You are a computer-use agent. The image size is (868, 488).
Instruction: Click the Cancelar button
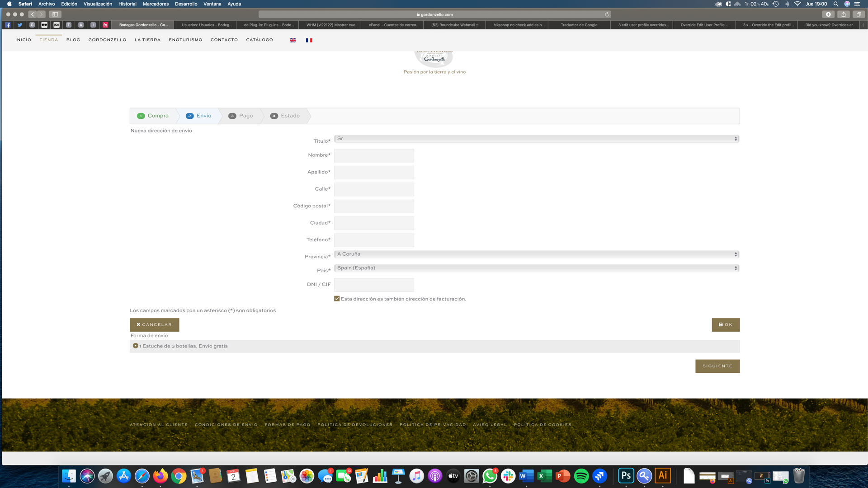click(x=154, y=324)
